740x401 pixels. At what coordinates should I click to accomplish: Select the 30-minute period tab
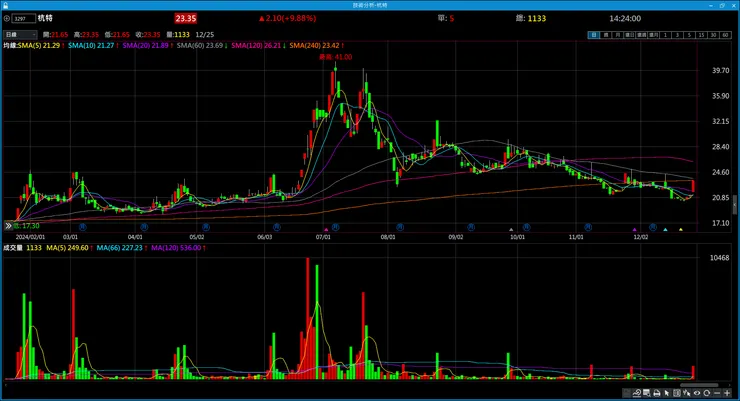tap(713, 35)
